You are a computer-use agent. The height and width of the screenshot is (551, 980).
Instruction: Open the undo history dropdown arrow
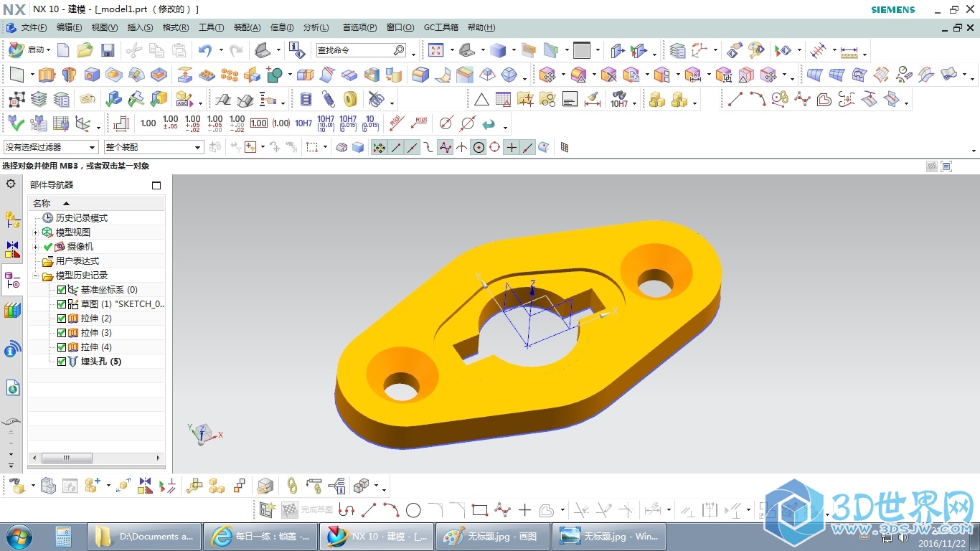tap(220, 50)
